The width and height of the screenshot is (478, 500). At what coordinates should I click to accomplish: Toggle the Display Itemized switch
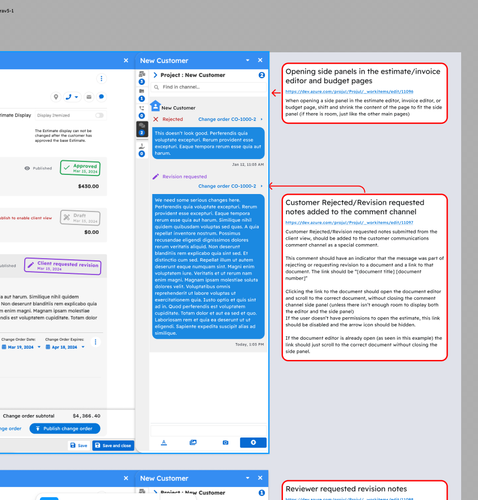99,115
